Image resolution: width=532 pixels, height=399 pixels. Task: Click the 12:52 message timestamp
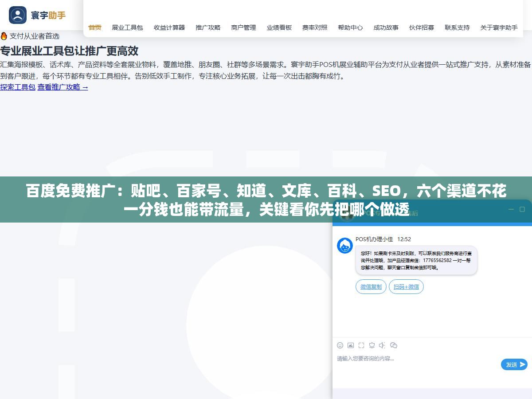(404, 239)
